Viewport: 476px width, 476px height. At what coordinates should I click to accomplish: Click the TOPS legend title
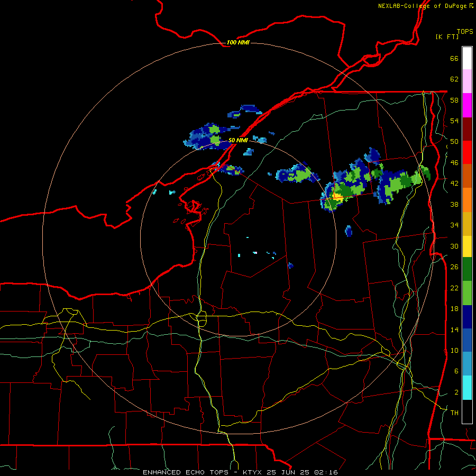coord(465,31)
